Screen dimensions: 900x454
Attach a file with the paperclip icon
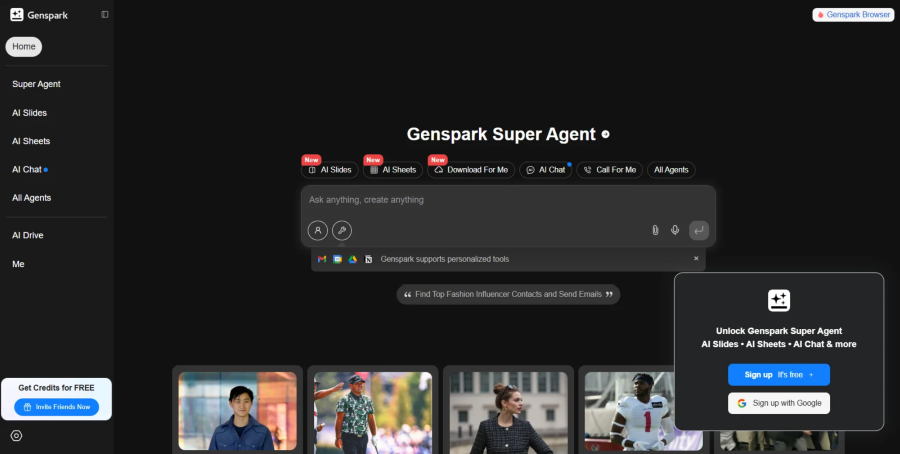point(655,230)
